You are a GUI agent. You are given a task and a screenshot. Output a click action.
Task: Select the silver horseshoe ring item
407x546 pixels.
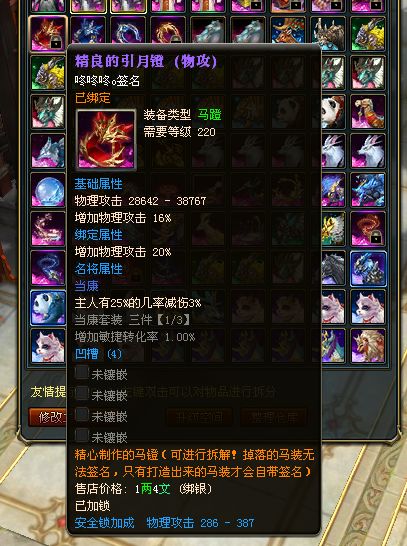click(x=128, y=33)
